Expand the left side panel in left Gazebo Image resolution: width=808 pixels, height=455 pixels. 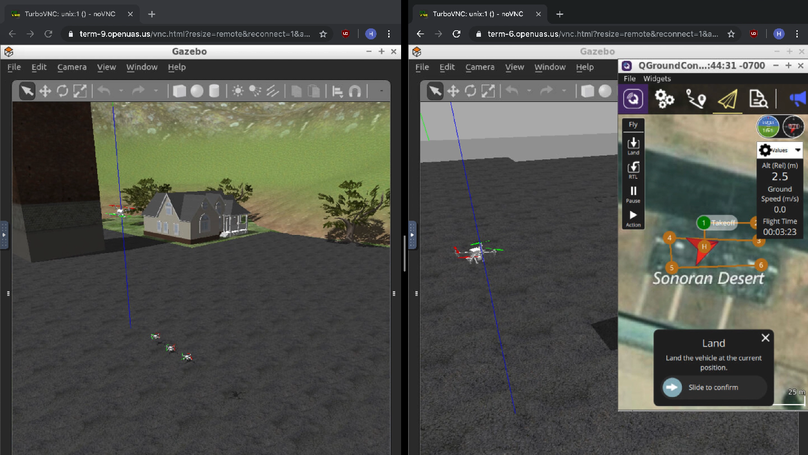[x=4, y=235]
